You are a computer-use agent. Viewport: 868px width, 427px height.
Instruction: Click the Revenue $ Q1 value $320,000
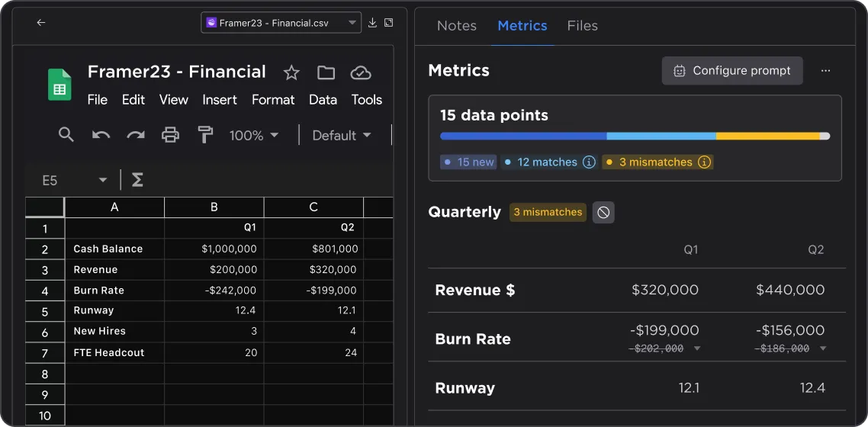tap(665, 290)
